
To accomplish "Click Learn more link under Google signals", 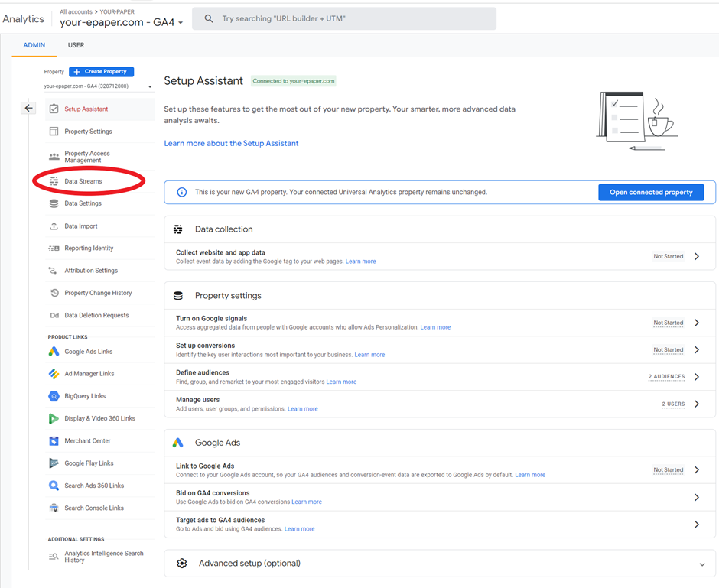I will 435,327.
